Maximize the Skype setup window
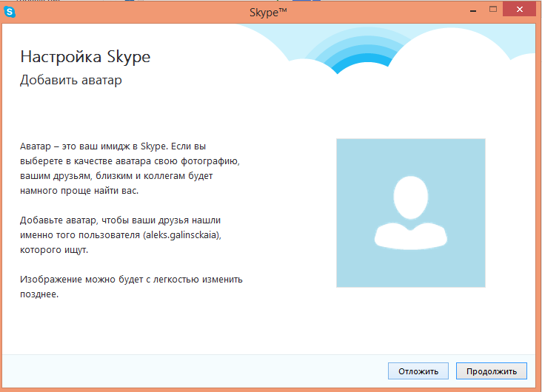Screen dimensions: 542x392 click(x=493, y=10)
